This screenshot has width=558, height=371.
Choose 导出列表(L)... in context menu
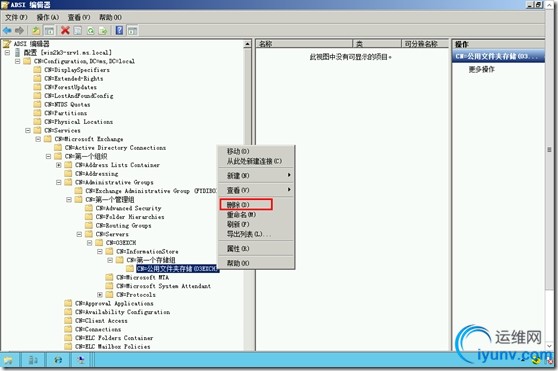click(x=256, y=234)
